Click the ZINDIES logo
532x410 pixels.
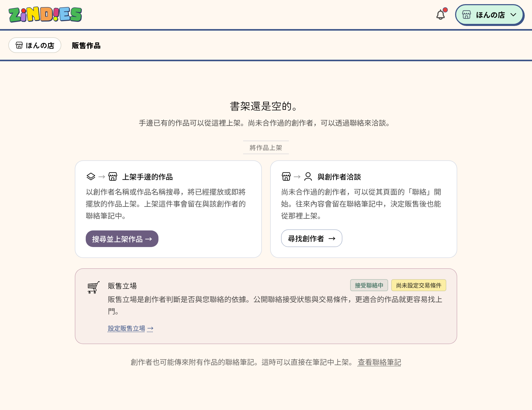[45, 15]
